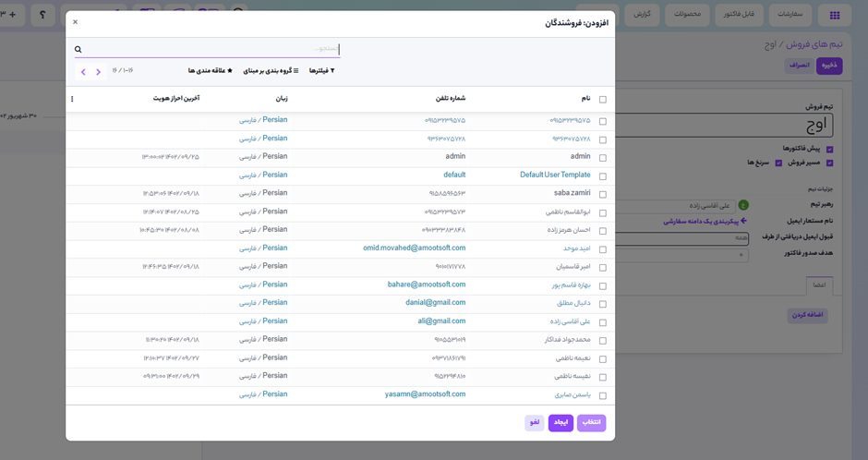Image resolution: width=868 pixels, height=460 pixels.
Task: Expand the علاقه مندی ها favorites dropdown
Action: (x=211, y=71)
